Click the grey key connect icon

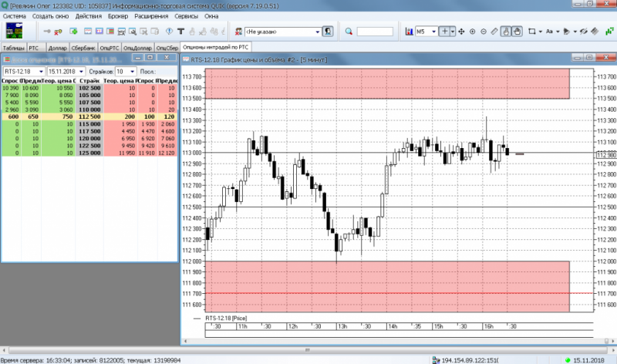tap(47, 32)
